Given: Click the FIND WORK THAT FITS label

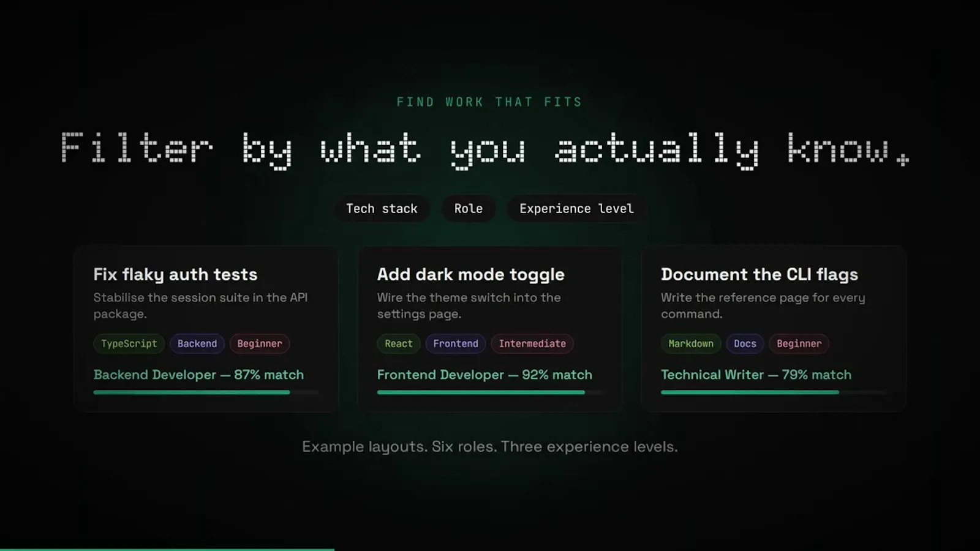Looking at the screenshot, I should tap(489, 102).
